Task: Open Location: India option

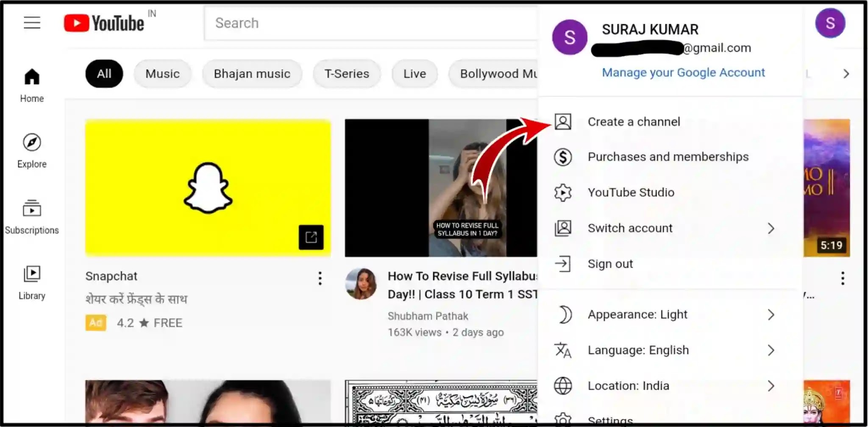Action: point(670,386)
